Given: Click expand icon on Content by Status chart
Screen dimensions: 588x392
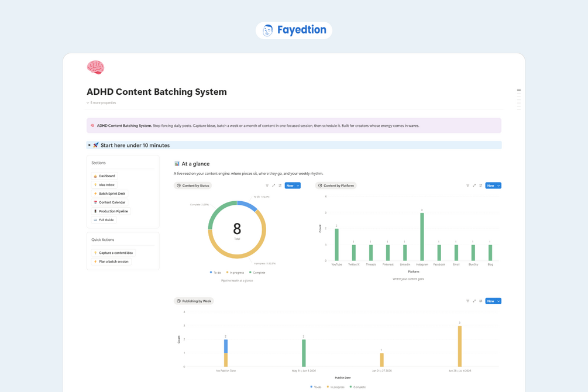Looking at the screenshot, I should pos(273,185).
